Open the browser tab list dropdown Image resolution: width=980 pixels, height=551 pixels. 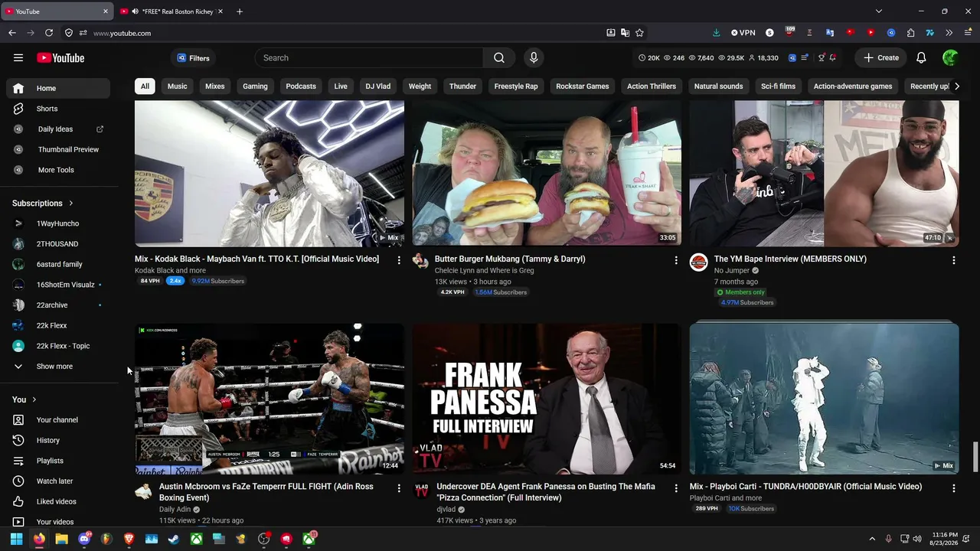pos(879,11)
